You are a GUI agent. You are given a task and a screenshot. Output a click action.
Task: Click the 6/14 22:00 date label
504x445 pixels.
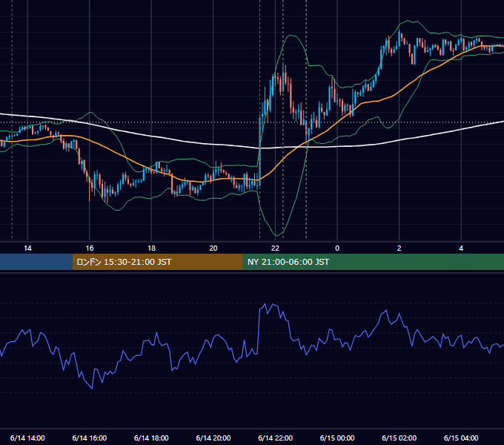276,438
